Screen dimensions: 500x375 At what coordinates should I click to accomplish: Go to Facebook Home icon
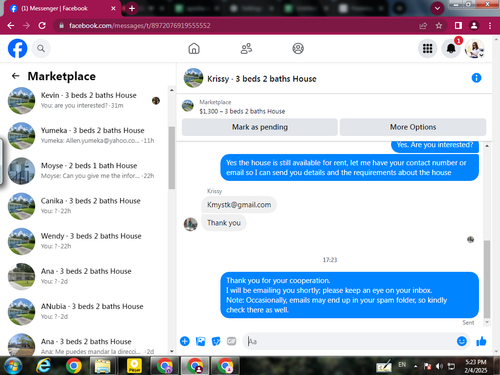click(x=194, y=49)
